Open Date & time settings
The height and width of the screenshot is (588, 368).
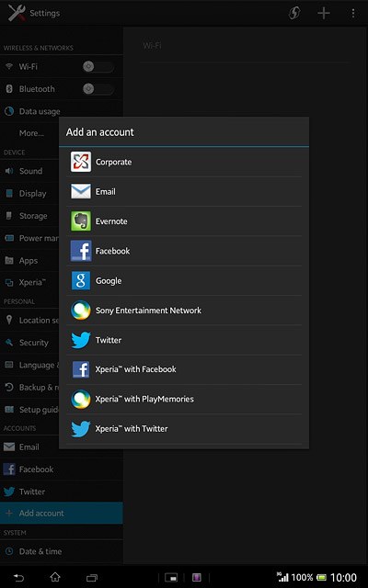coord(62,551)
